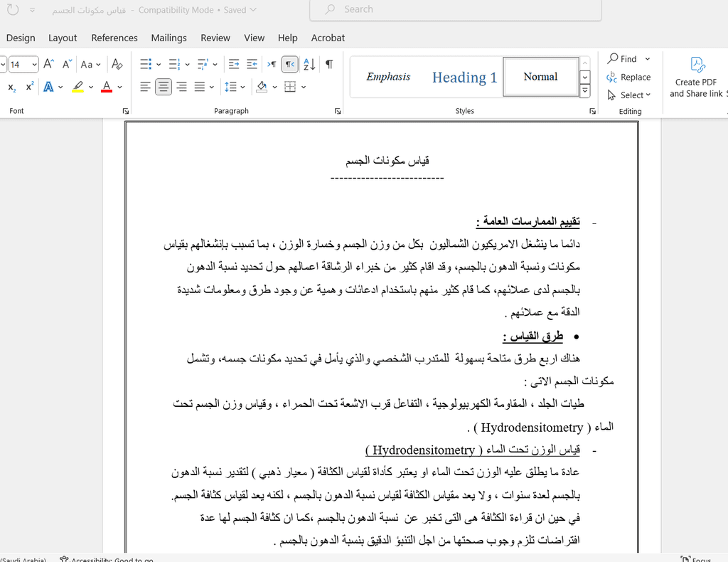Click the Increase Indent icon
This screenshot has height=562, width=728.
(252, 64)
